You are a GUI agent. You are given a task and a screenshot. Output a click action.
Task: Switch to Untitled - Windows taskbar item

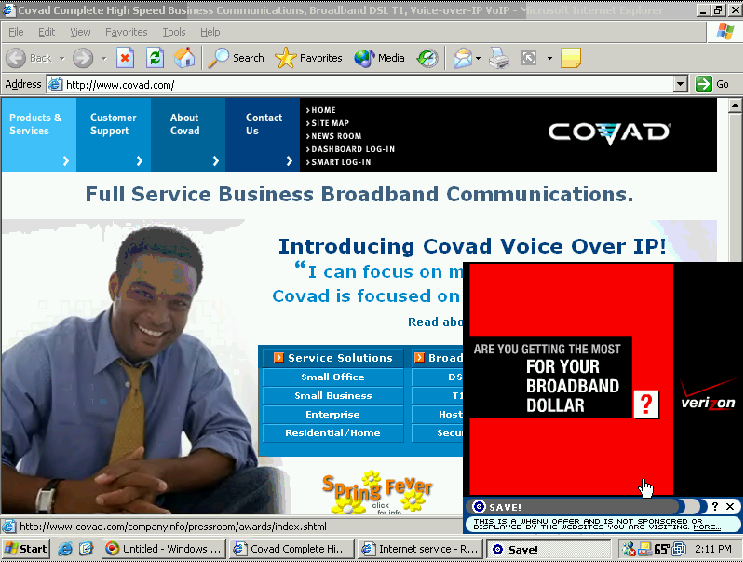164,549
